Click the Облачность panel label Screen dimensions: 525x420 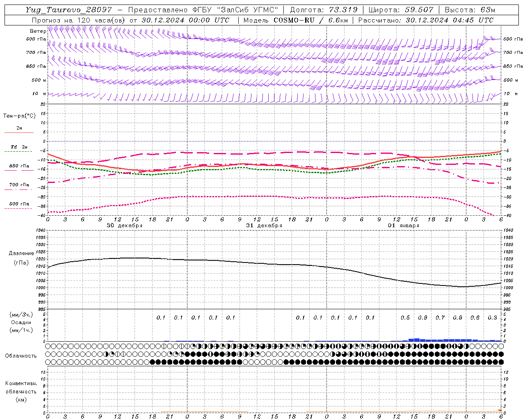pyautogui.click(x=21, y=356)
